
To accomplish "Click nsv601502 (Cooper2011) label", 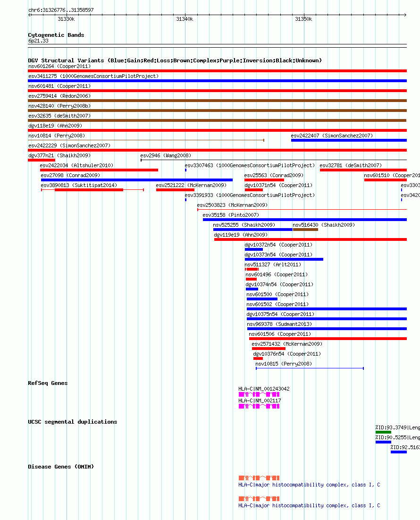I will [x=277, y=305].
